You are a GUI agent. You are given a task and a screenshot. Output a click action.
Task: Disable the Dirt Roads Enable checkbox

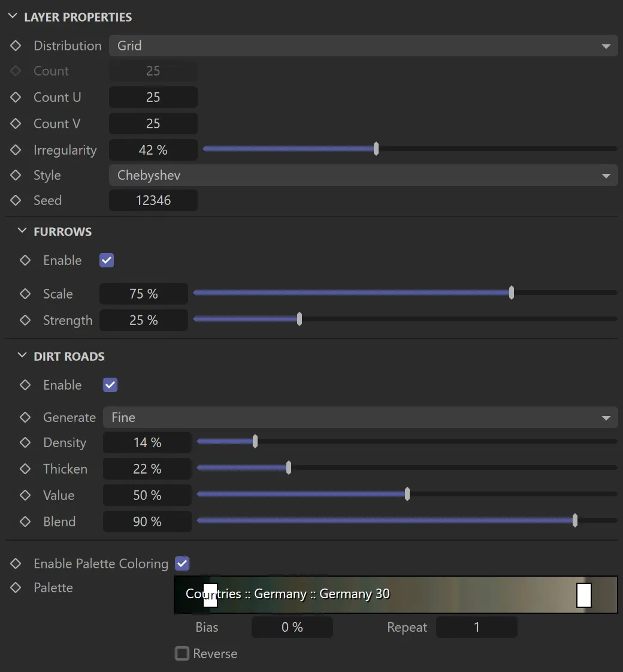(110, 385)
